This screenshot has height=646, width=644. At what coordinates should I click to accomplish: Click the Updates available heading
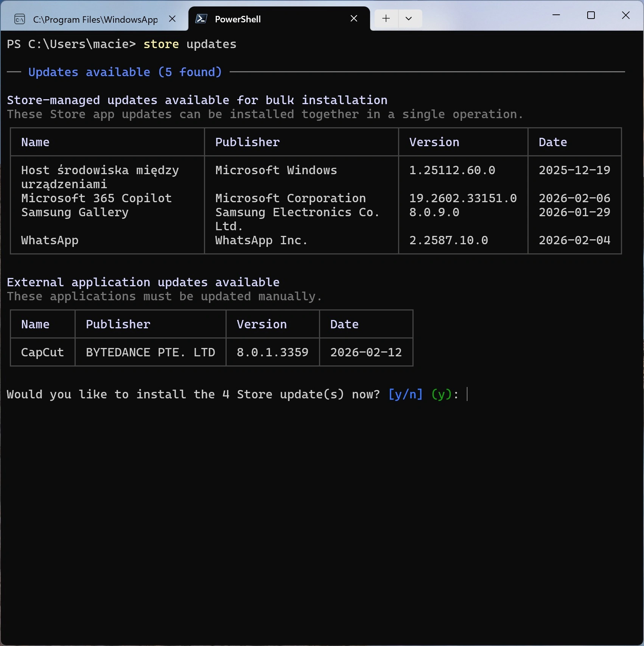125,72
